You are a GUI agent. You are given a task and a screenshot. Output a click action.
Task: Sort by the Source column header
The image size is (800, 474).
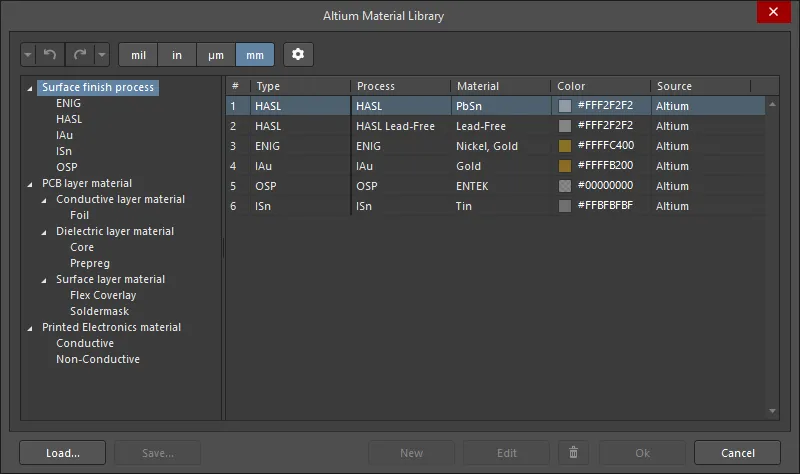[x=700, y=86]
